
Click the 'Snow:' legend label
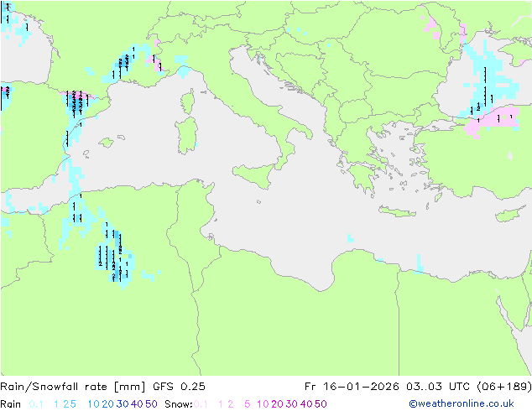coord(179,404)
